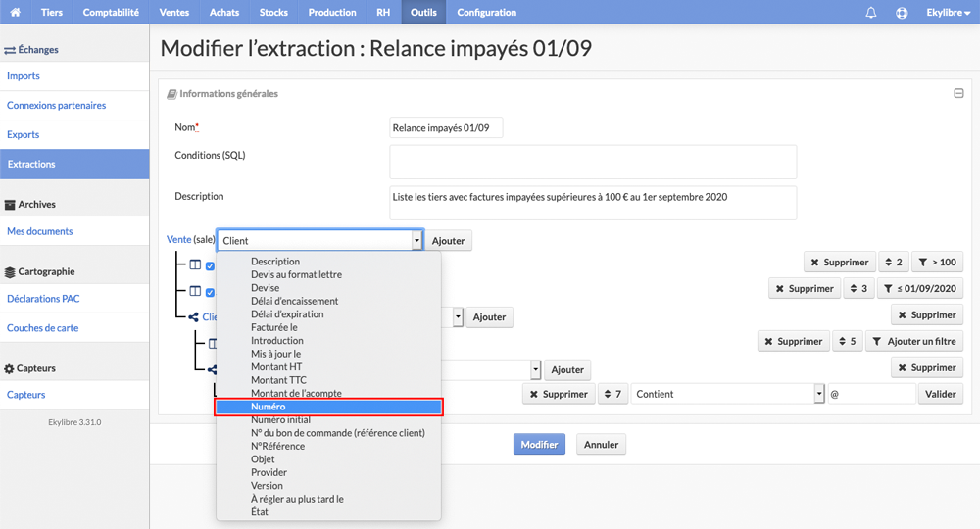Image resolution: width=980 pixels, height=529 pixels.
Task: Select À régler au plus tard le option
Action: [297, 499]
